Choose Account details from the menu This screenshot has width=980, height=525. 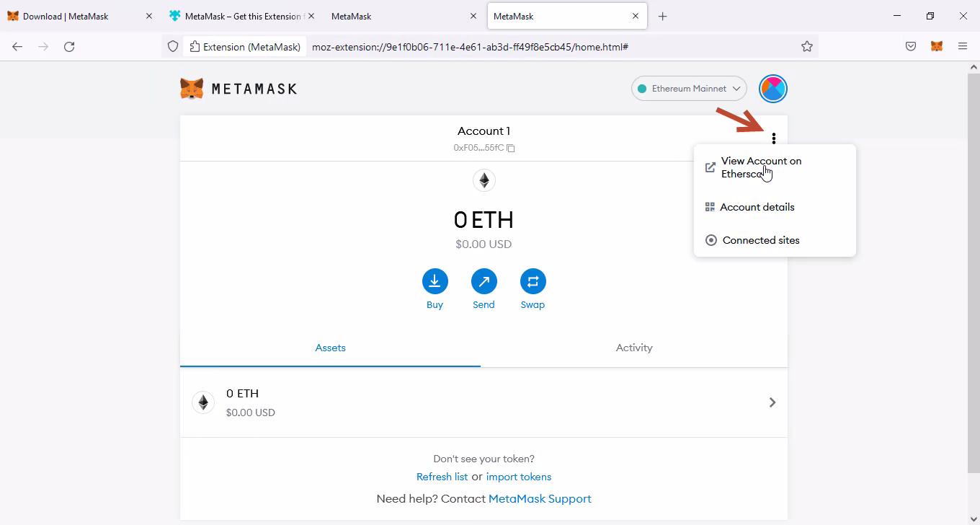[757, 207]
